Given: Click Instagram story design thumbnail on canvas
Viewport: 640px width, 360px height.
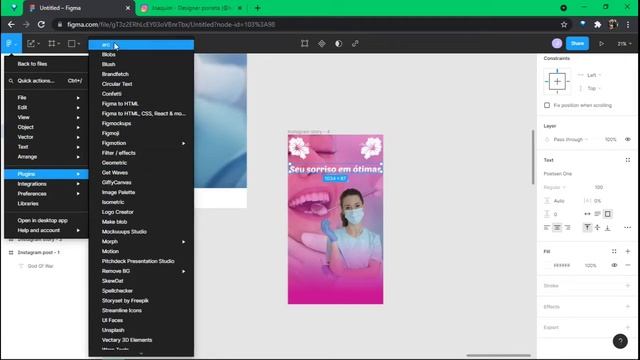Looking at the screenshot, I should (x=336, y=220).
